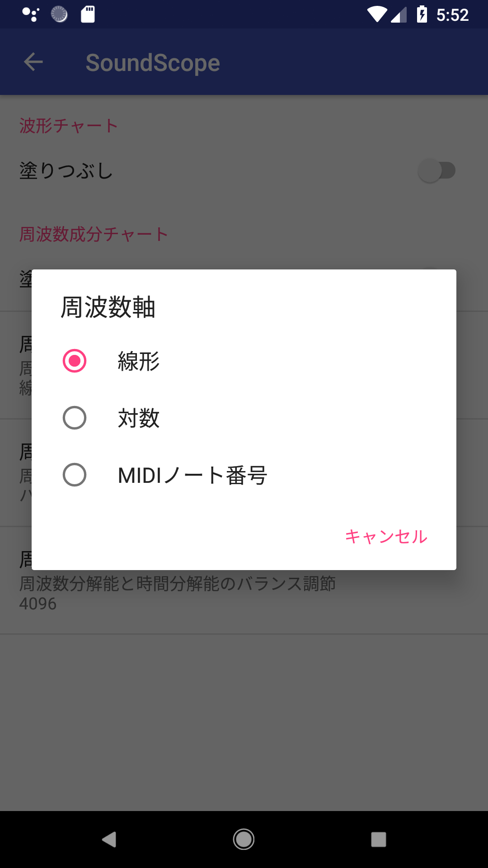
Task: Tap the Android recent apps button
Action: [x=378, y=840]
